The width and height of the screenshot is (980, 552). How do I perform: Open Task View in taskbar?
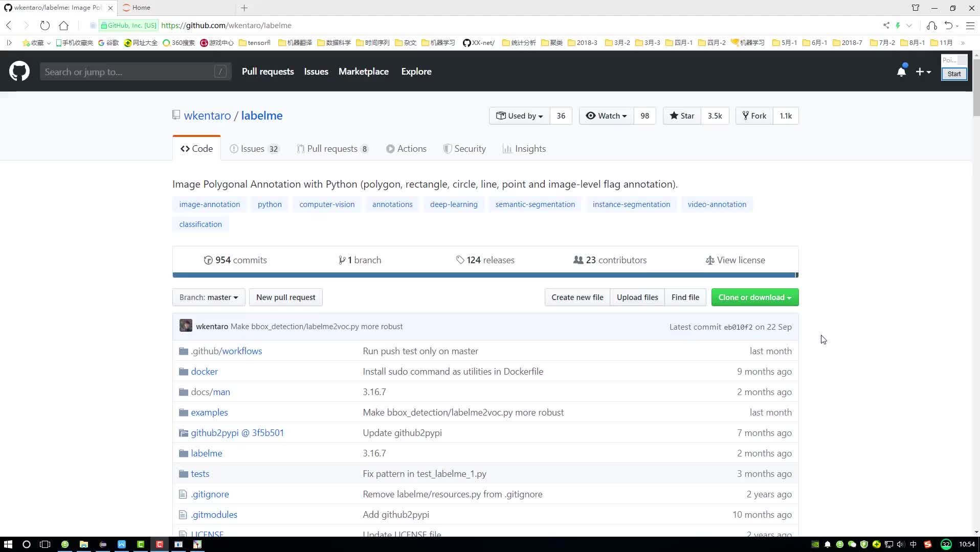pyautogui.click(x=45, y=544)
